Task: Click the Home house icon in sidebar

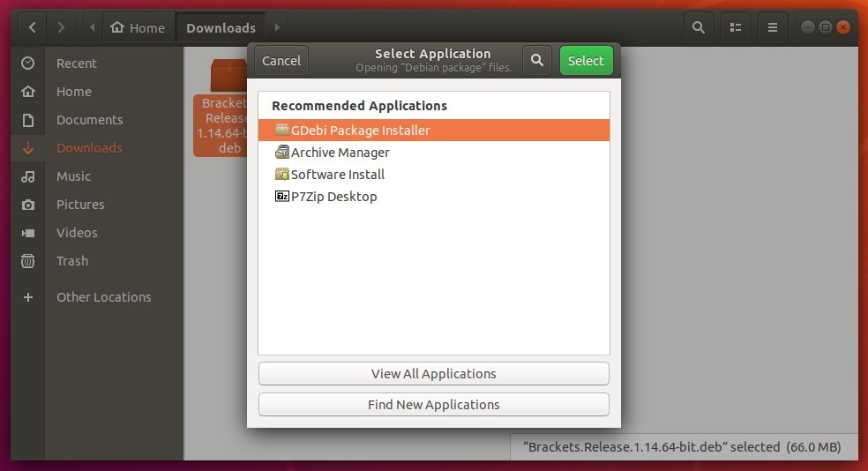Action: pos(27,92)
